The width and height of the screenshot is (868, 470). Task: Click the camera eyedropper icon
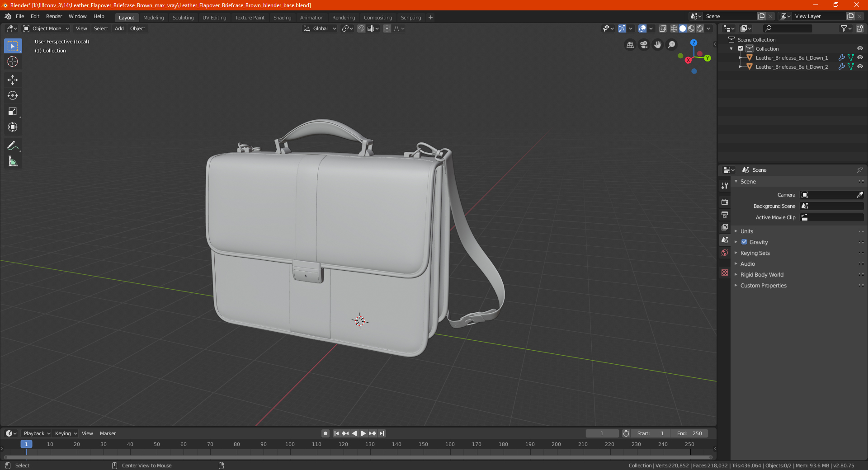tap(859, 195)
